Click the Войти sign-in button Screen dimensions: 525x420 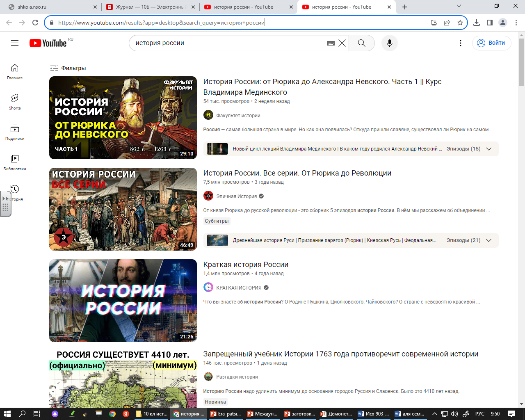[x=491, y=43]
